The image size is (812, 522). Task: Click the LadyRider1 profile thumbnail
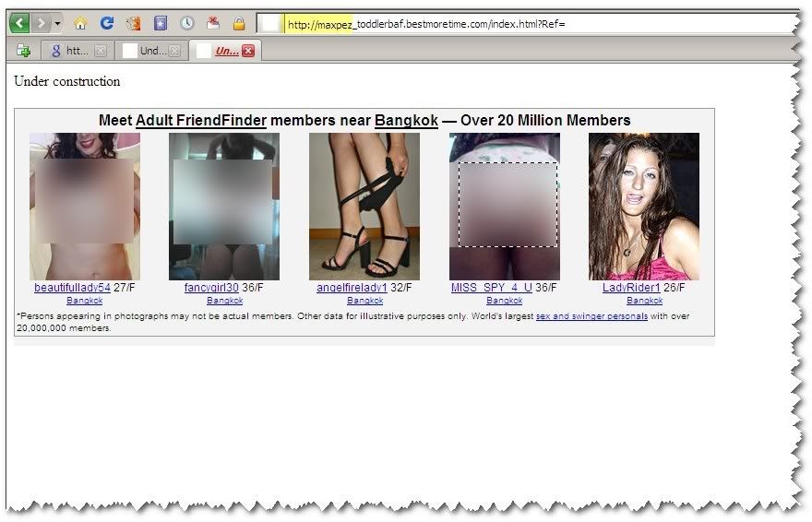[x=644, y=207]
